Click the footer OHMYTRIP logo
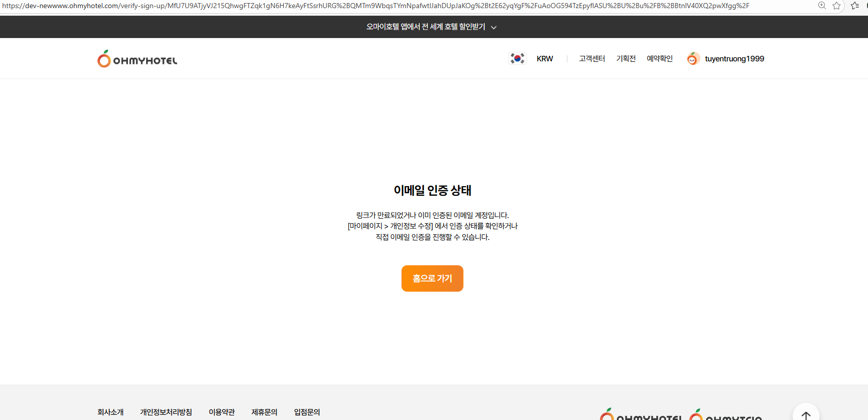Image resolution: width=868 pixels, height=420 pixels. (725, 414)
